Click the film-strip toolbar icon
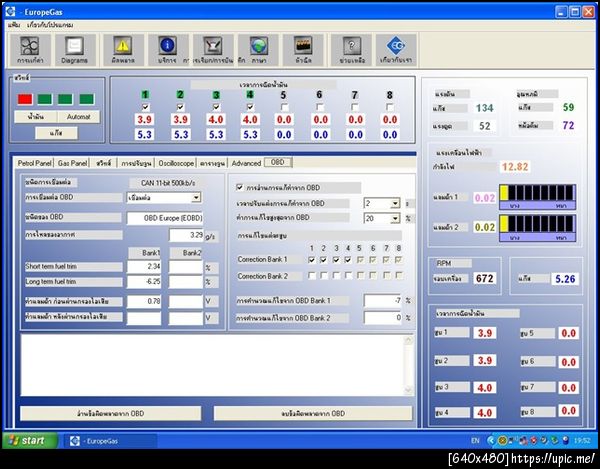Screen dimensions: 600x469 [x=303, y=50]
